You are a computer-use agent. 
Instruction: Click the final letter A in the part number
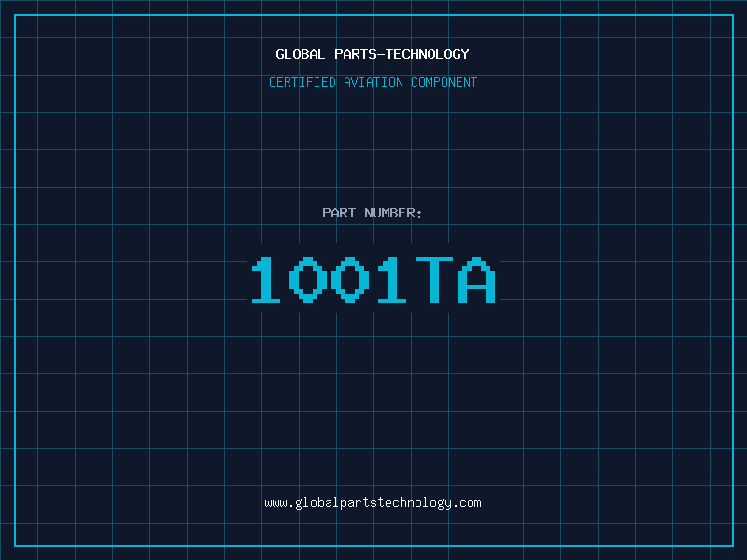pyautogui.click(x=476, y=280)
